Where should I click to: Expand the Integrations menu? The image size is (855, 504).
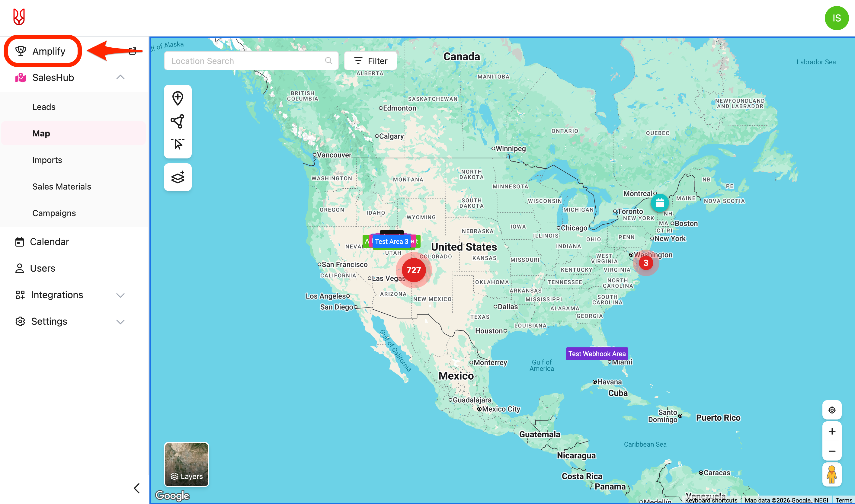[120, 295]
